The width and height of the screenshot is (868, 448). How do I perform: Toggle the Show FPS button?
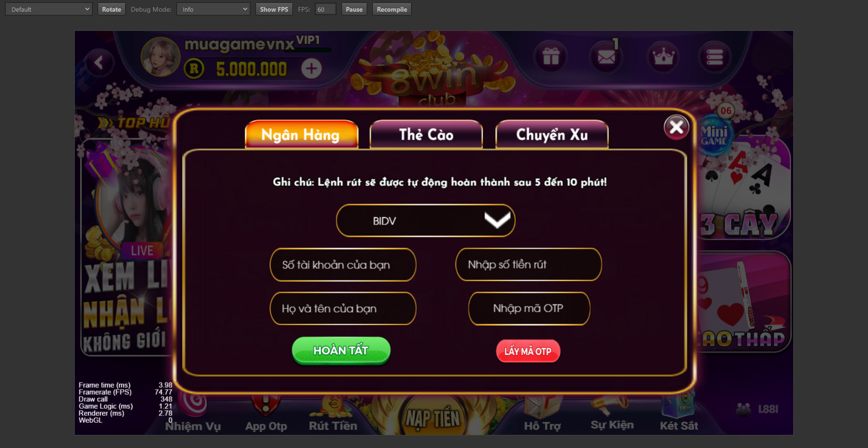274,9
